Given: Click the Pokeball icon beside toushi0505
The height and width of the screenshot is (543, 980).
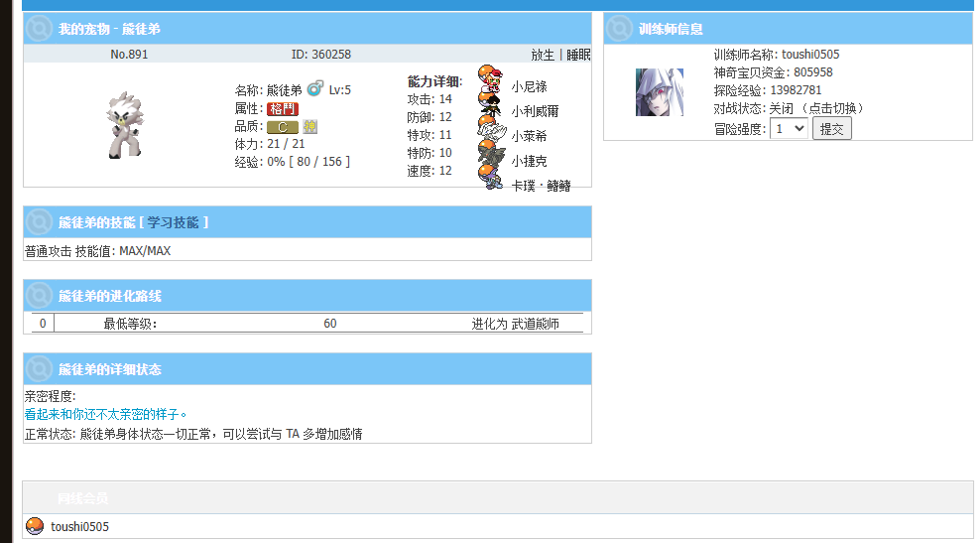Looking at the screenshot, I should [x=35, y=526].
